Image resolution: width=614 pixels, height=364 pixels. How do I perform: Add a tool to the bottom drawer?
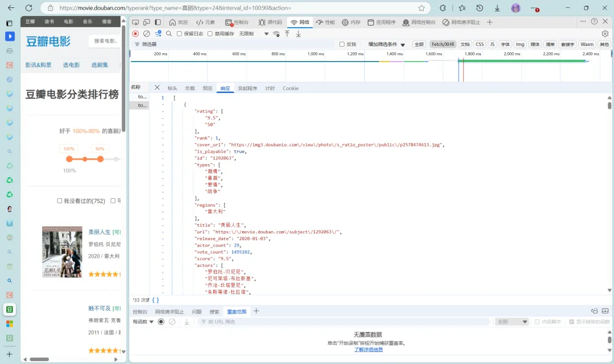click(256, 311)
